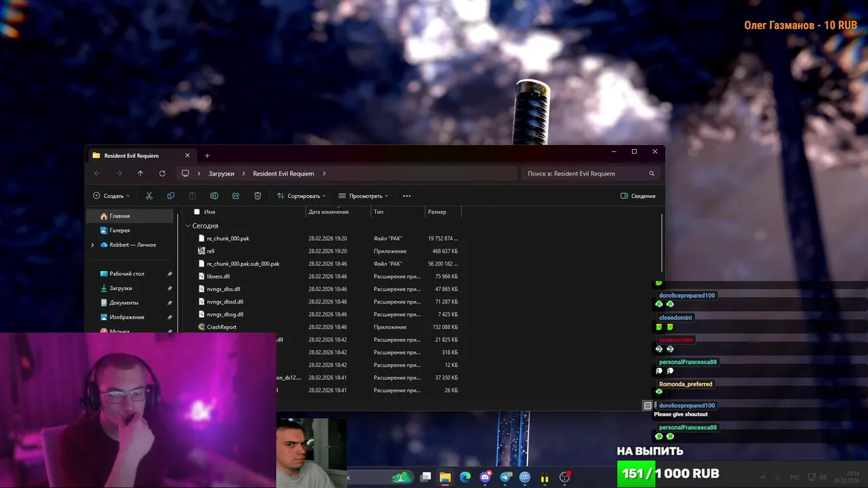Close the Resident Evil Requiem tab
This screenshot has width=868, height=488.
188,155
